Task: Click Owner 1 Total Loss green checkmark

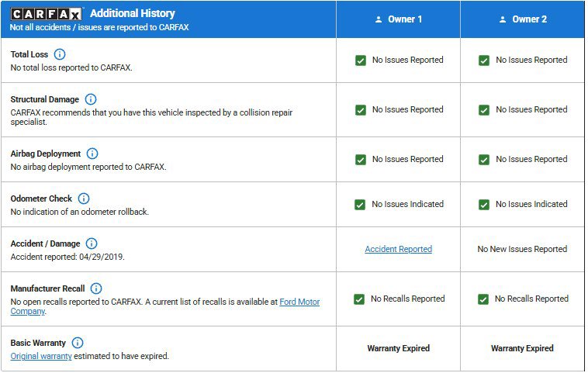Action: pyautogui.click(x=361, y=60)
